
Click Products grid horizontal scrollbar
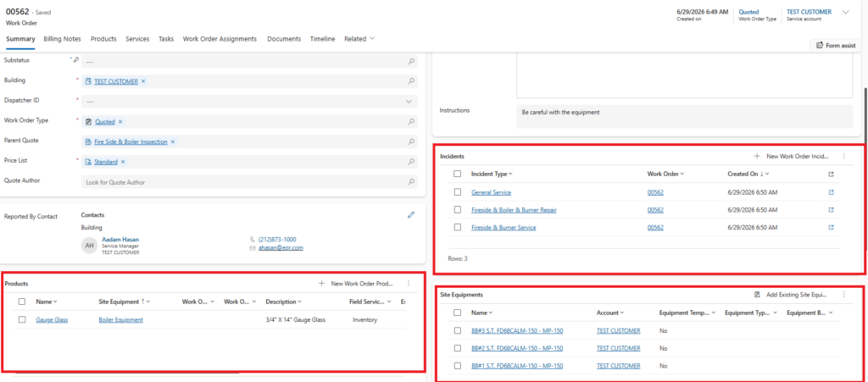click(127, 374)
